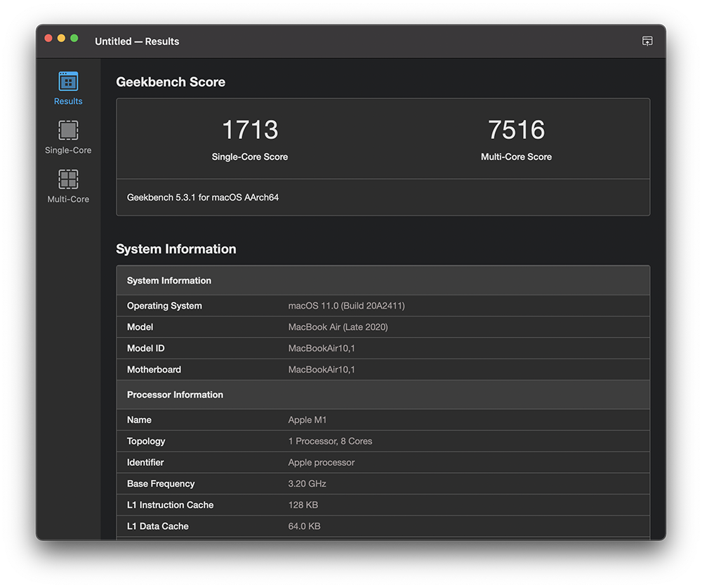
Task: Click the 'MacBookAir10,1' Model ID value
Action: (x=322, y=348)
